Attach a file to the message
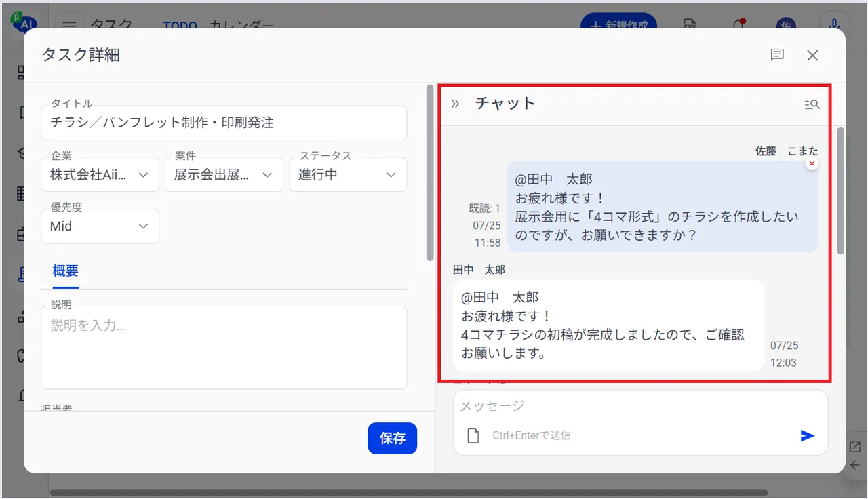This screenshot has height=499, width=868. click(473, 435)
